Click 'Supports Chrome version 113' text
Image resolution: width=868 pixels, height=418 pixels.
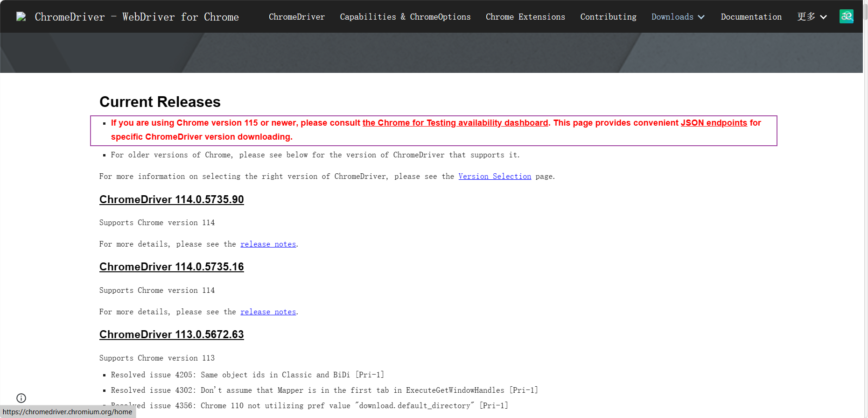pos(157,358)
